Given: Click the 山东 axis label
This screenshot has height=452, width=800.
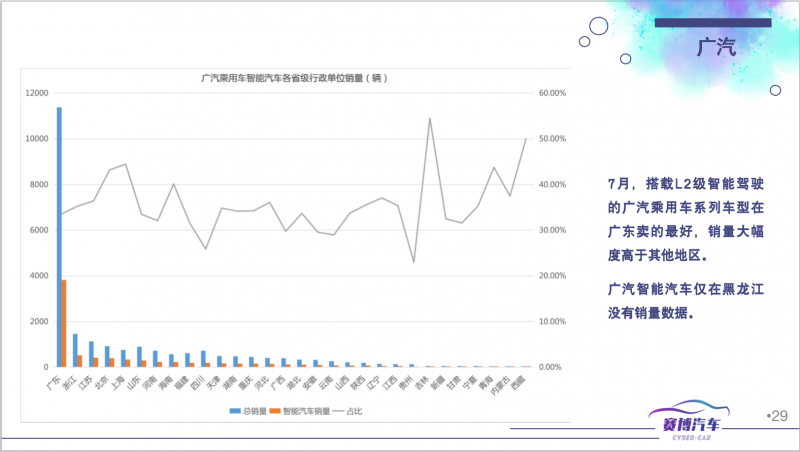Looking at the screenshot, I should pyautogui.click(x=134, y=383).
